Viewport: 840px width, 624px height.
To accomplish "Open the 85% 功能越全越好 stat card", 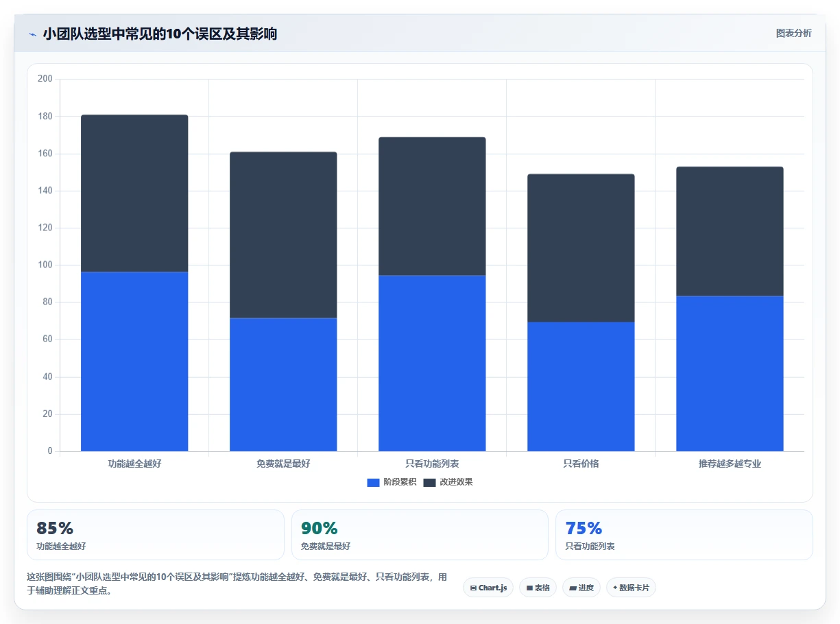I will pos(155,535).
